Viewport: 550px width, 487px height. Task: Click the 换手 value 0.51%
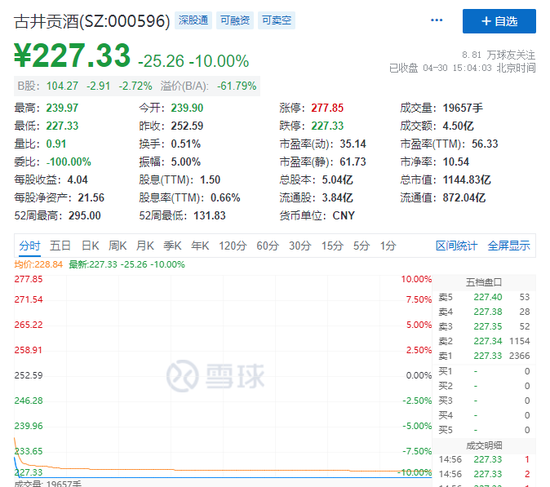coord(186,144)
